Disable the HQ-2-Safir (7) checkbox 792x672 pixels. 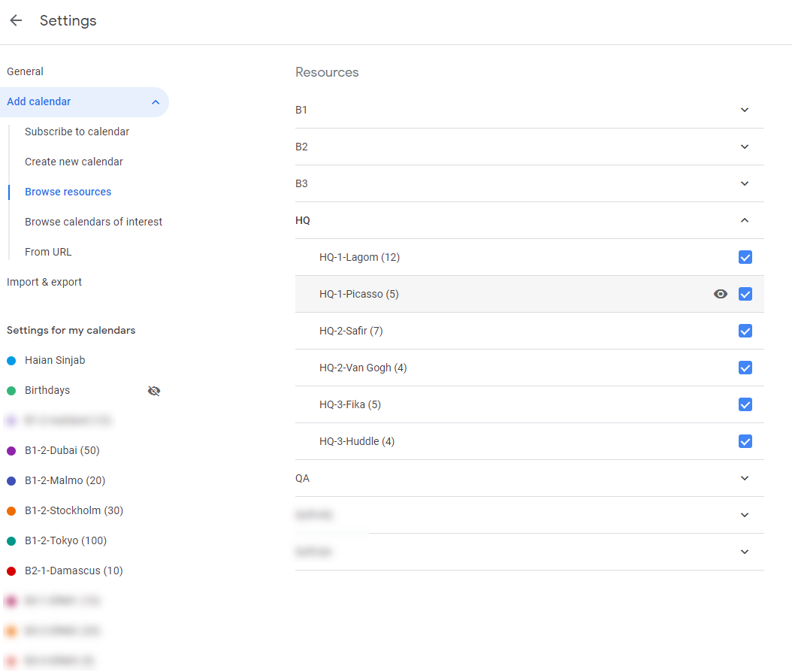click(745, 331)
